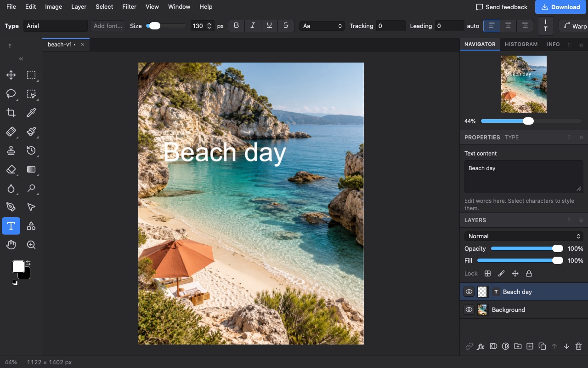588x368 pixels.
Task: Click the Text content field
Action: click(524, 176)
